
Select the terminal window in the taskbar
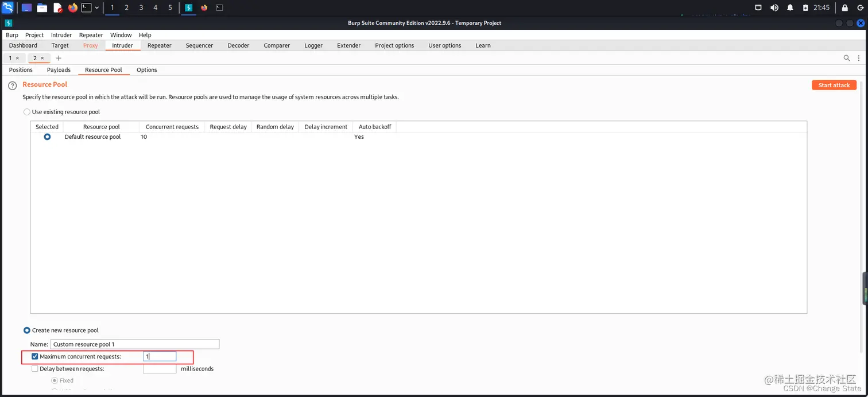point(219,7)
